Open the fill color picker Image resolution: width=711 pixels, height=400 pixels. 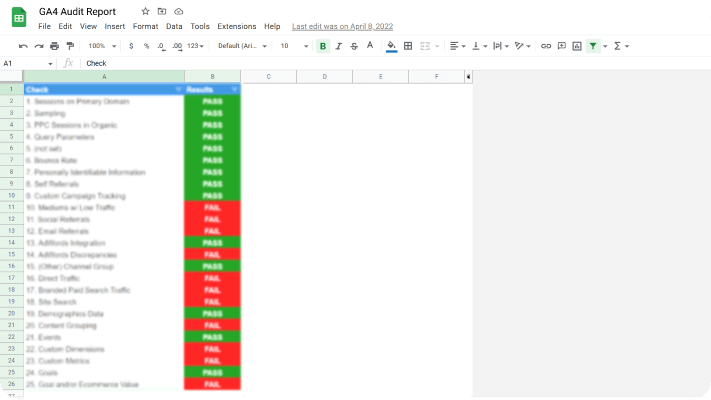[391, 46]
